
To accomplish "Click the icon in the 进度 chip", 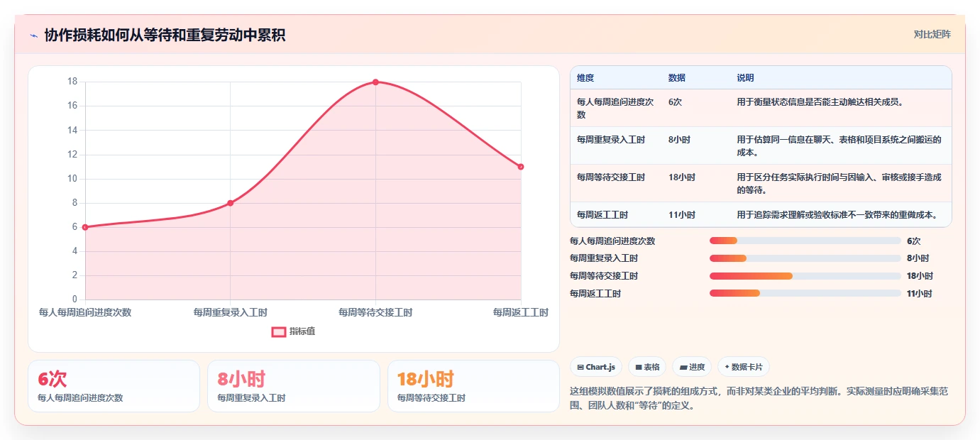I will tap(683, 367).
